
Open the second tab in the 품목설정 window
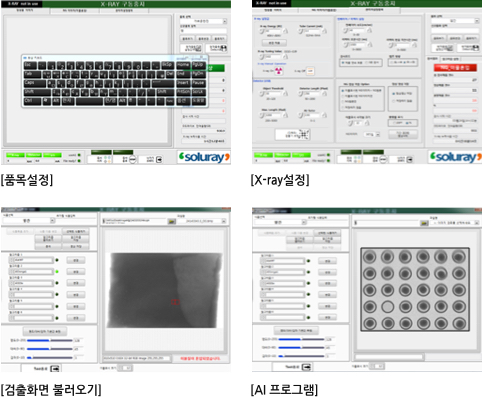tap(75, 11)
